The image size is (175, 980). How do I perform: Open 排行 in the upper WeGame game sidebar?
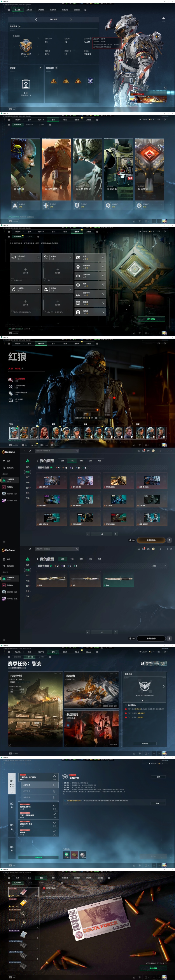pyautogui.click(x=27, y=477)
